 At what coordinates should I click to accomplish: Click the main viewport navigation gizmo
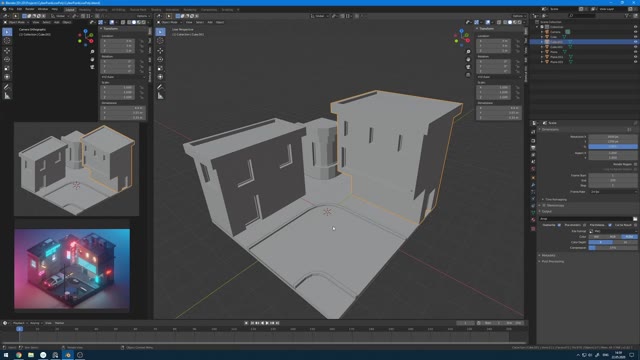tap(462, 38)
